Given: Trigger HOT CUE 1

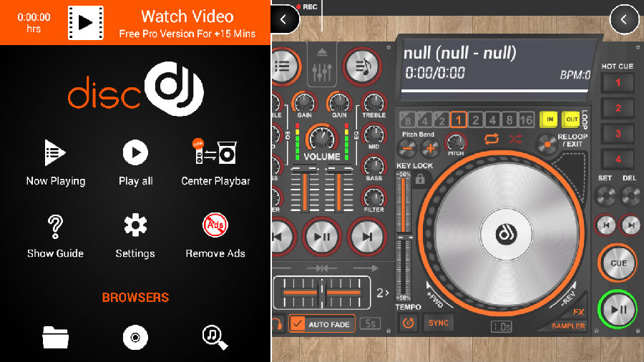Looking at the screenshot, I should [x=618, y=82].
